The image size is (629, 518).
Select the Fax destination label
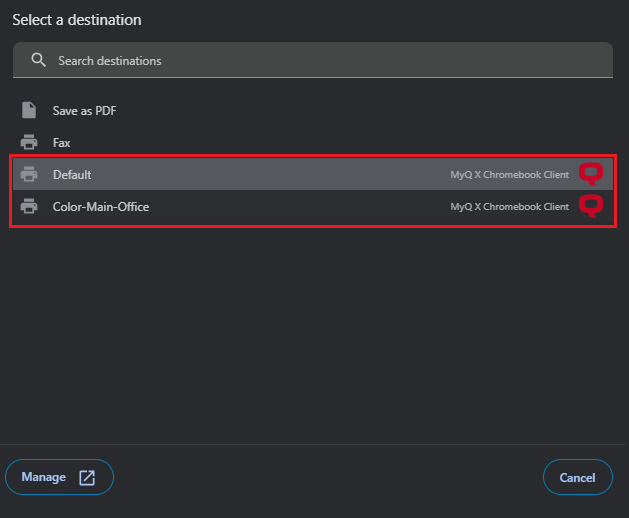[62, 143]
